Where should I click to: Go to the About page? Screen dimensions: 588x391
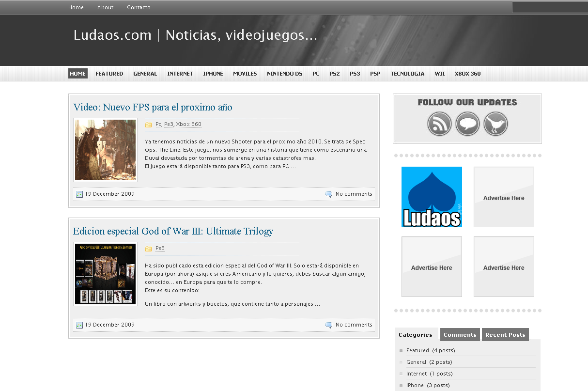(x=105, y=7)
